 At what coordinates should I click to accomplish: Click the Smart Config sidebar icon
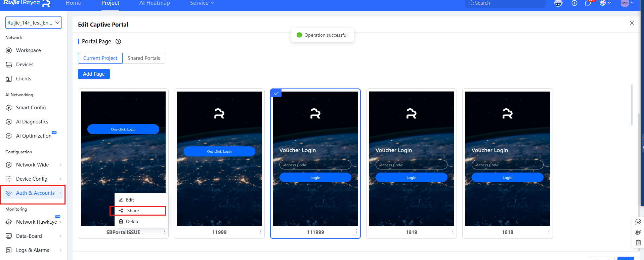click(9, 108)
